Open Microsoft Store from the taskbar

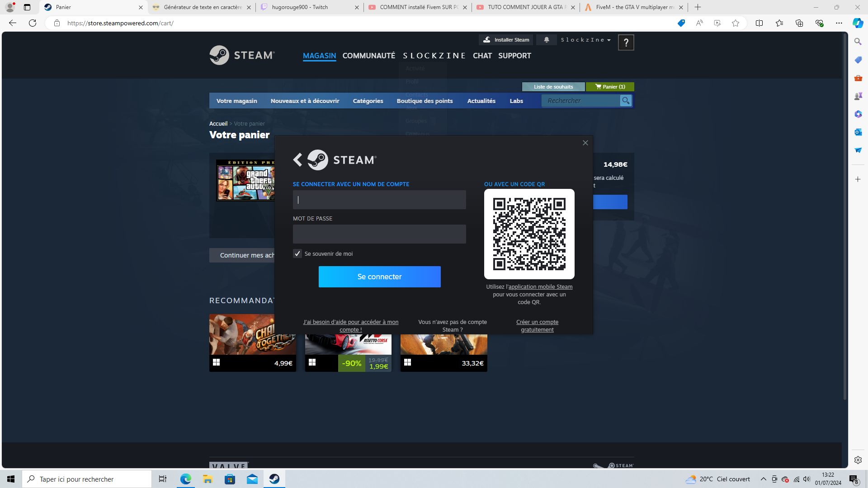230,479
